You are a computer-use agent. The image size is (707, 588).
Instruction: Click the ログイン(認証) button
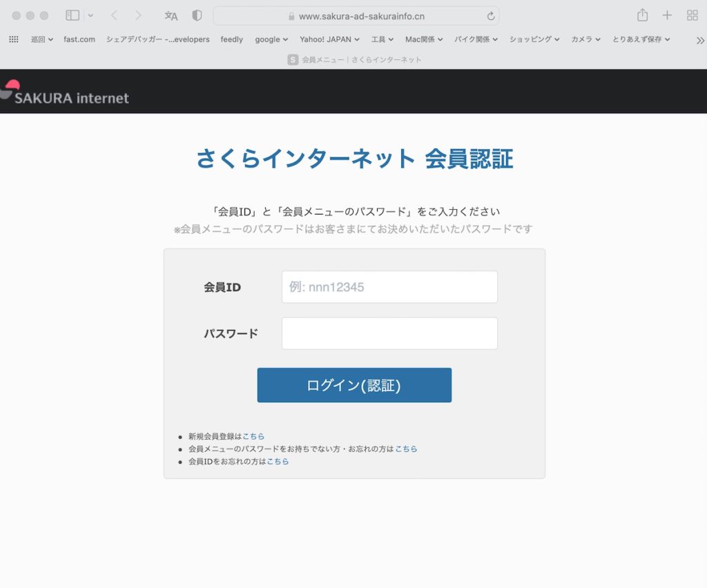[x=354, y=385]
